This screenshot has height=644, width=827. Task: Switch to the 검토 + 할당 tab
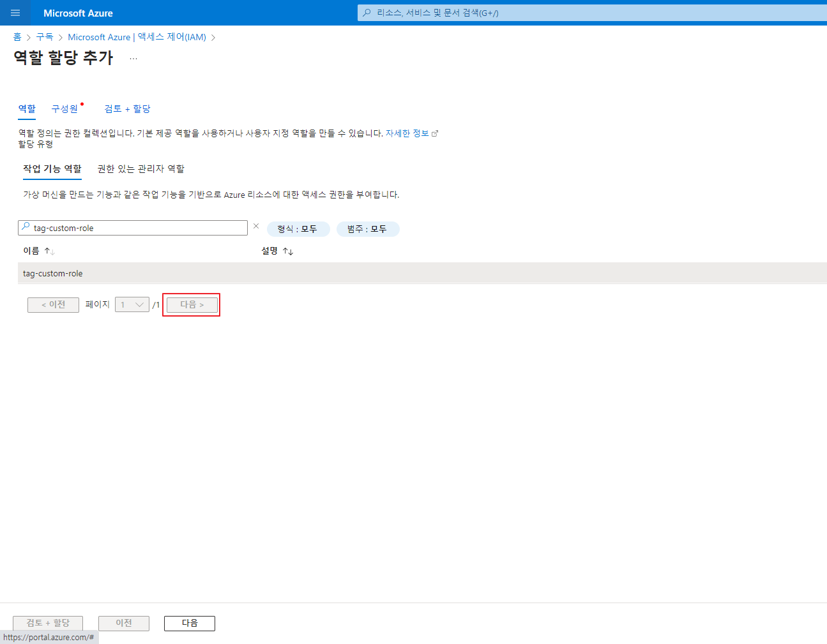click(x=127, y=109)
